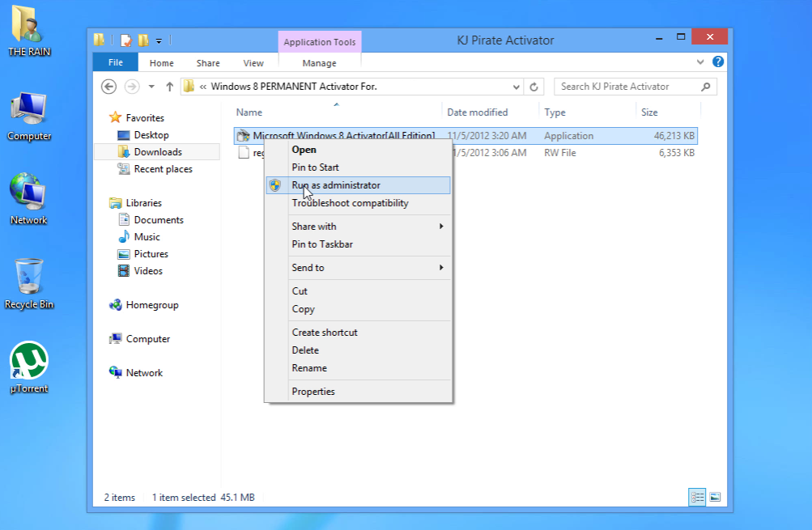Open the Computer desktop icon
812x530 pixels.
tap(29, 117)
